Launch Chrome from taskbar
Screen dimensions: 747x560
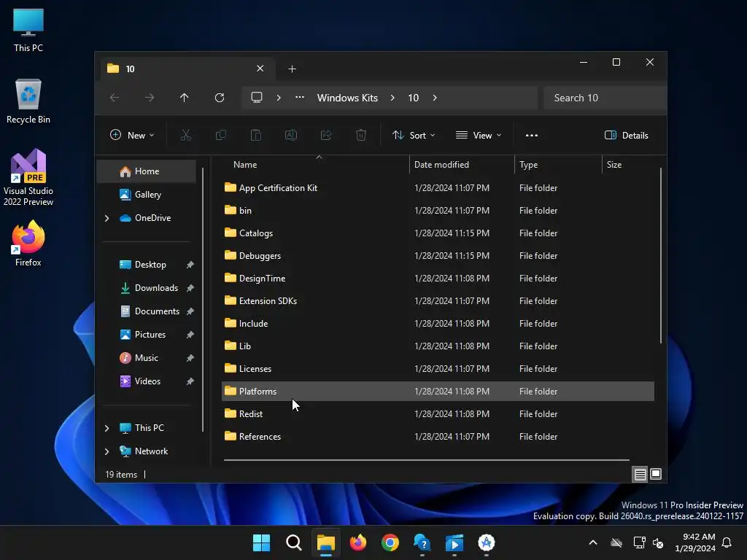(390, 542)
